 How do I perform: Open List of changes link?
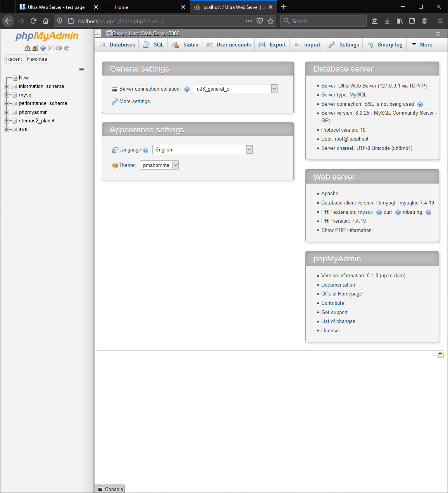(x=338, y=321)
